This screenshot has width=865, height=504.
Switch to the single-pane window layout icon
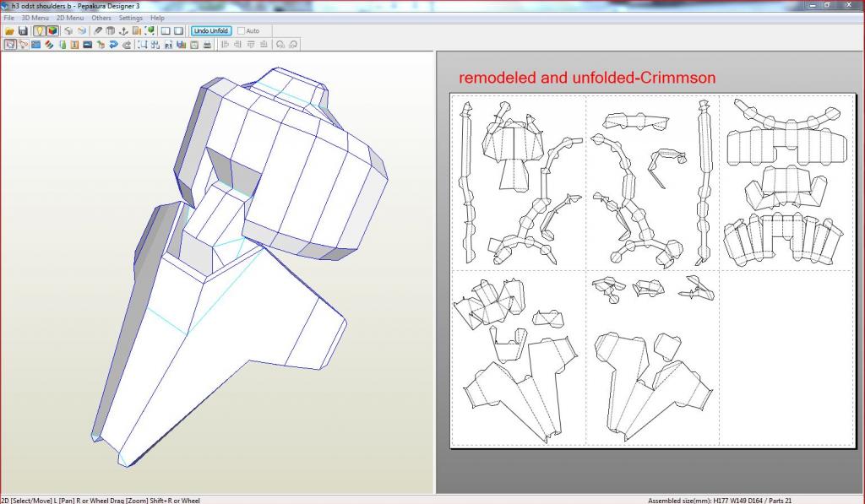(x=178, y=31)
